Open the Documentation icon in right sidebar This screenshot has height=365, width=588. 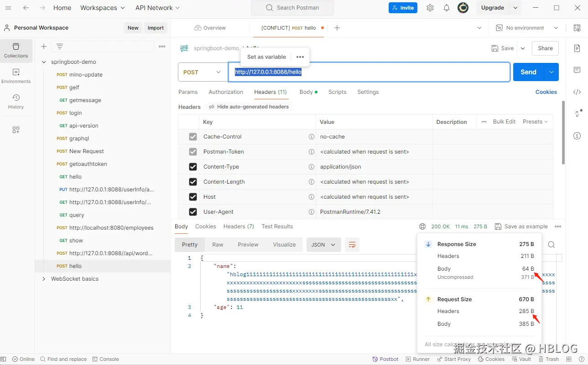577,48
